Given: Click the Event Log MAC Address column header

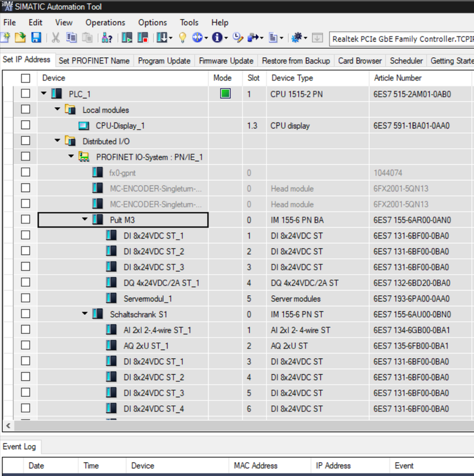Looking at the screenshot, I should (x=270, y=465).
